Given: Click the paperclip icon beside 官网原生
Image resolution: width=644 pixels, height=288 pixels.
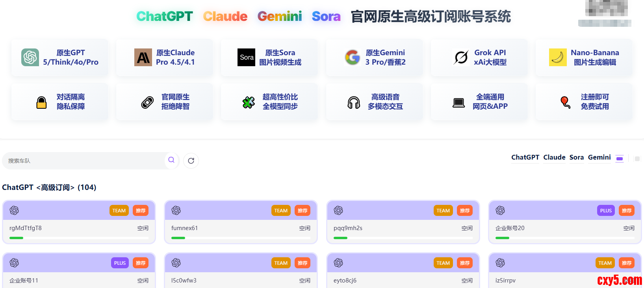Looking at the screenshot, I should (x=147, y=102).
